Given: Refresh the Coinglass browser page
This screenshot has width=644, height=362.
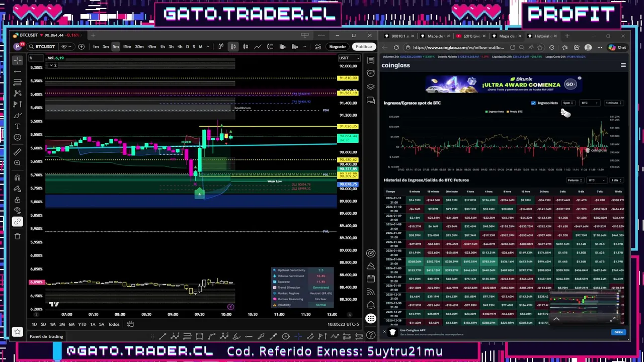Looking at the screenshot, I should (396, 47).
